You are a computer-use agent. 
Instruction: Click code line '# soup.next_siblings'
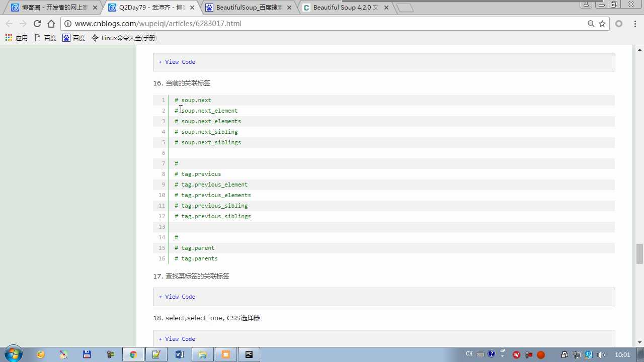pyautogui.click(x=208, y=142)
